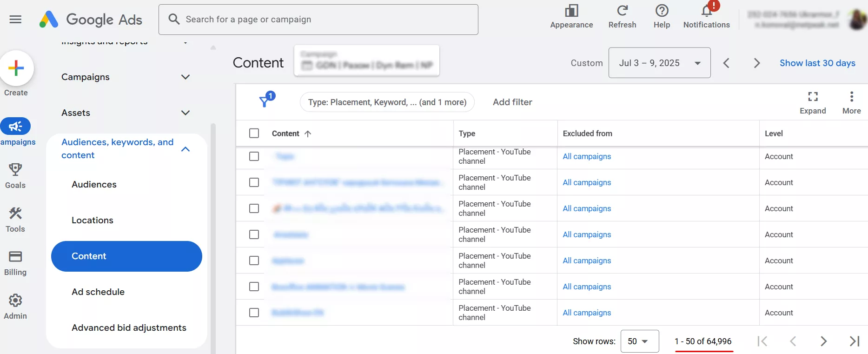The width and height of the screenshot is (868, 354).
Task: Click the Refresh icon
Action: [x=622, y=11]
